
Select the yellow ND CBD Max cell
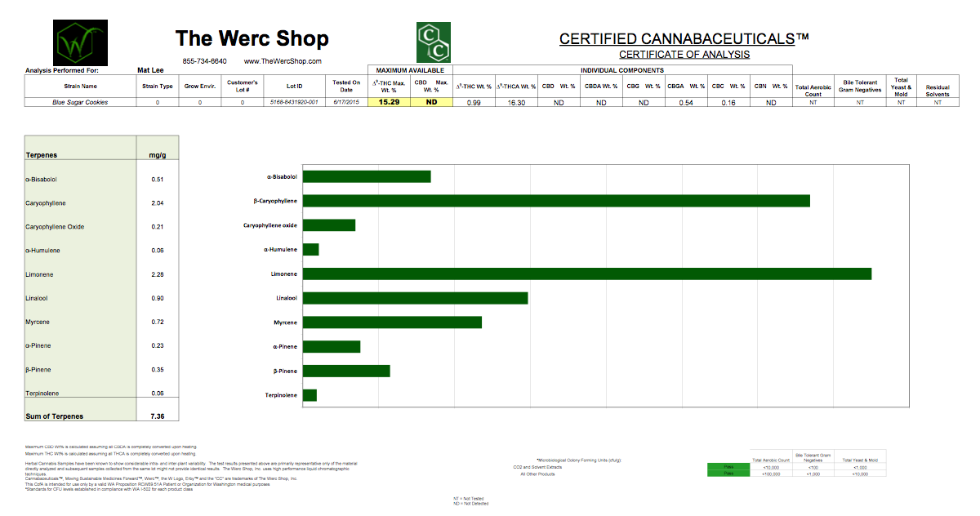(432, 102)
